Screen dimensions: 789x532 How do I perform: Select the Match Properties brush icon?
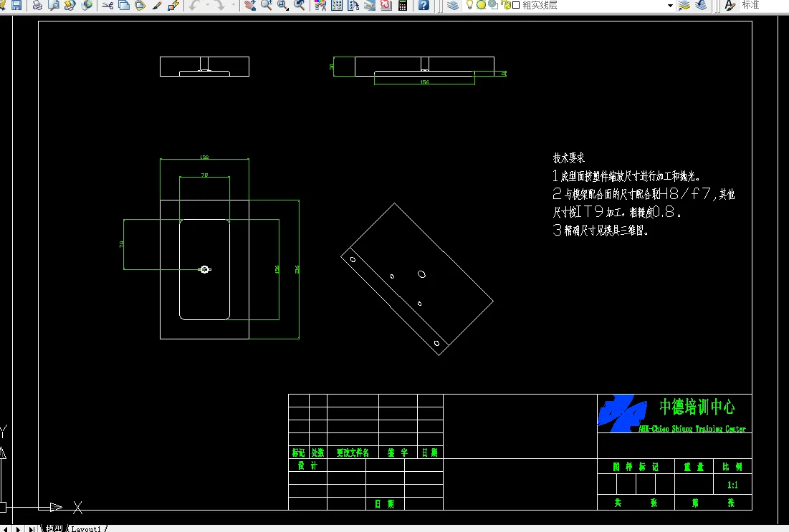click(157, 5)
